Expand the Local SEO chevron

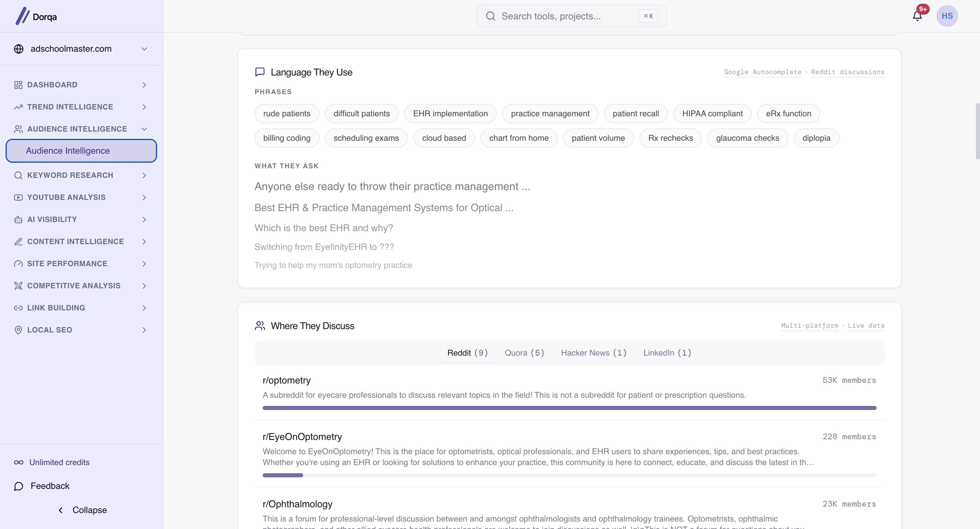coord(144,330)
